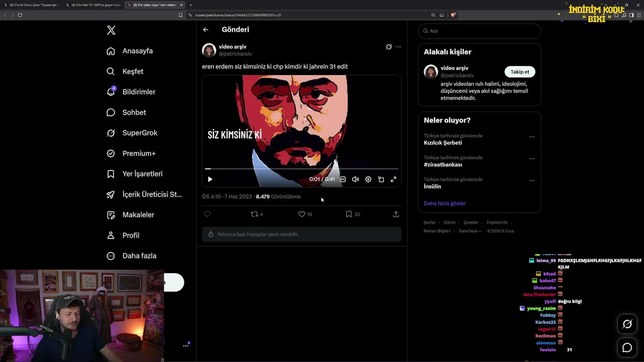Click the @patrickarsiv handle on the post

click(x=235, y=54)
